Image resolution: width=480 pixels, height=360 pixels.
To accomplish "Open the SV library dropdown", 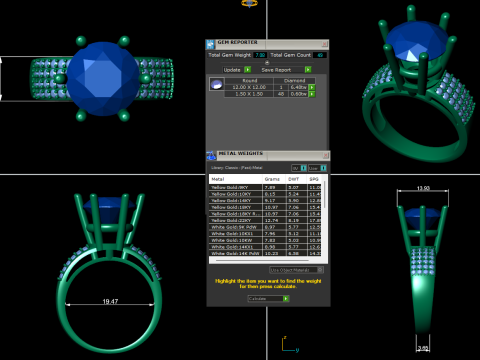I will click(299, 168).
